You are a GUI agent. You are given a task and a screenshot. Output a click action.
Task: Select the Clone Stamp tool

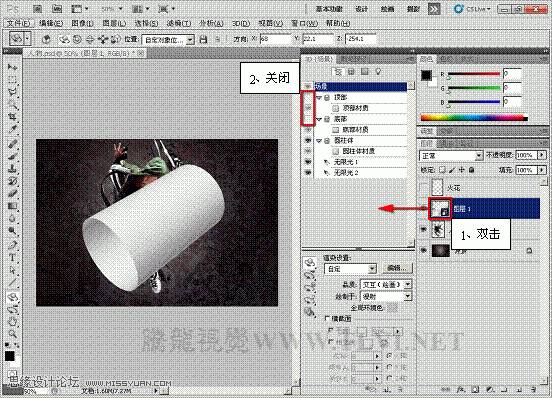(x=12, y=169)
